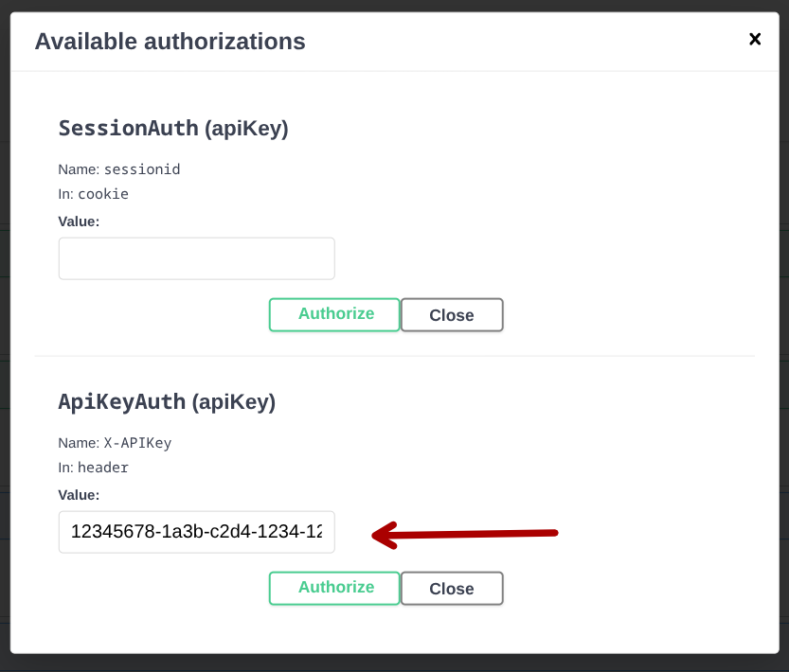The height and width of the screenshot is (672, 789).
Task: Click the red arrow pointing at the key field
Action: pyautogui.click(x=464, y=534)
